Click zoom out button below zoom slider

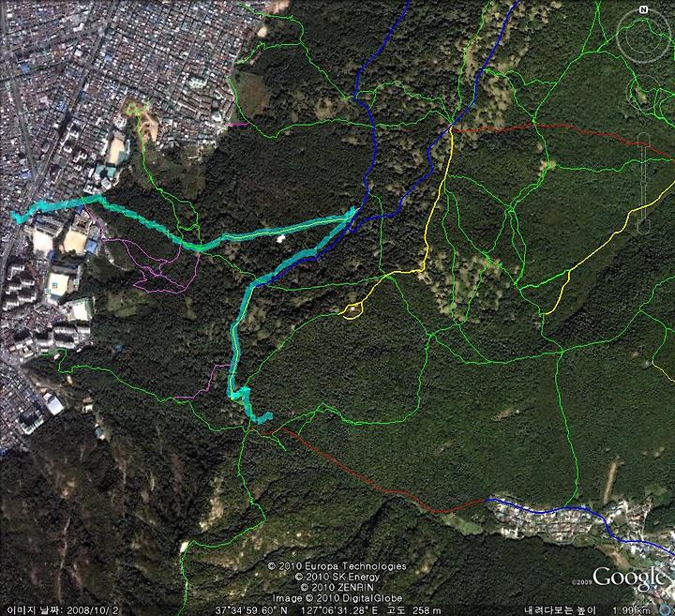tap(643, 227)
